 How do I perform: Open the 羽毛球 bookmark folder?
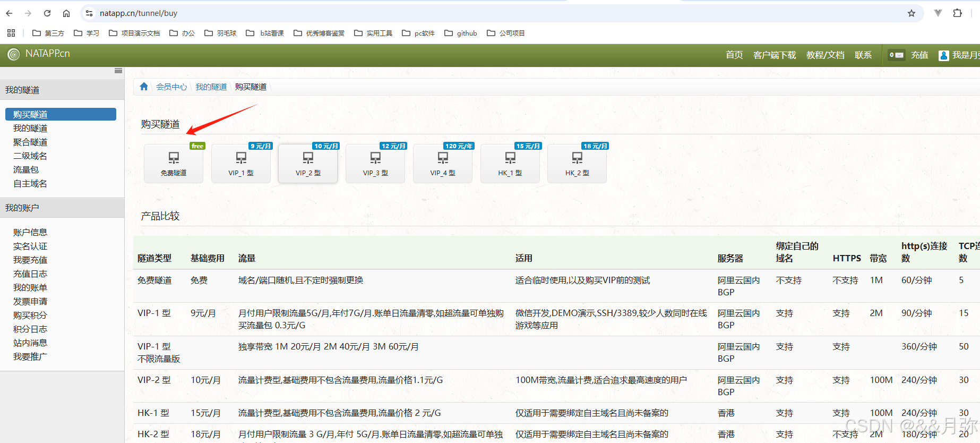[x=220, y=33]
